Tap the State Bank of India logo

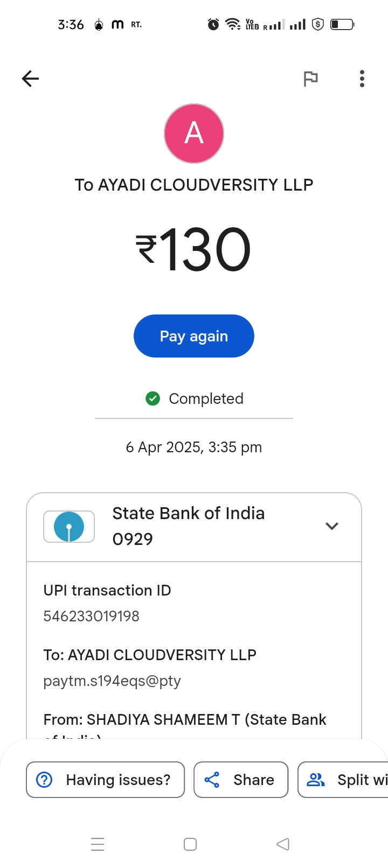69,526
